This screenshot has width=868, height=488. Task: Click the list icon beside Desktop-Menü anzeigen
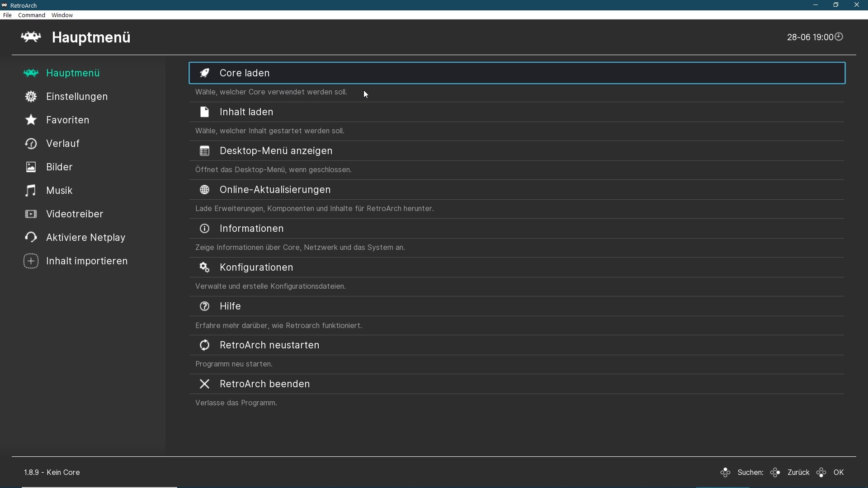tap(205, 151)
